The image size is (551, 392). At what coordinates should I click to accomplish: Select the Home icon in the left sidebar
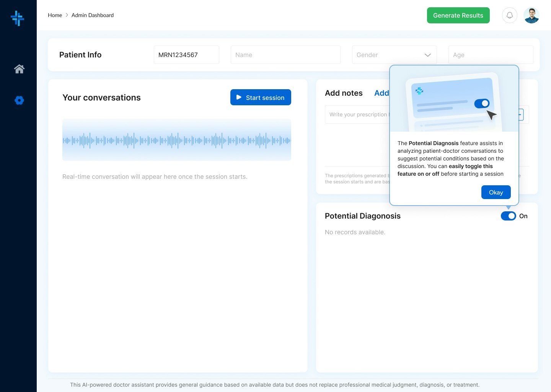(x=19, y=69)
